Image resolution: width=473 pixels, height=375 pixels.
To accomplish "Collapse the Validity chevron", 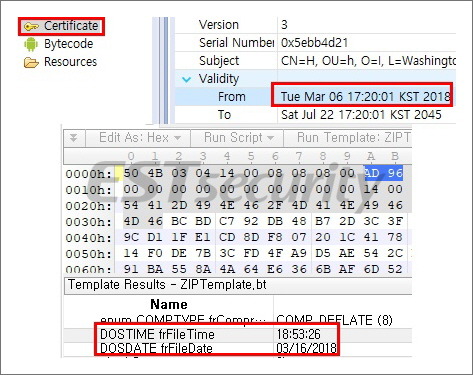I will click(x=186, y=80).
